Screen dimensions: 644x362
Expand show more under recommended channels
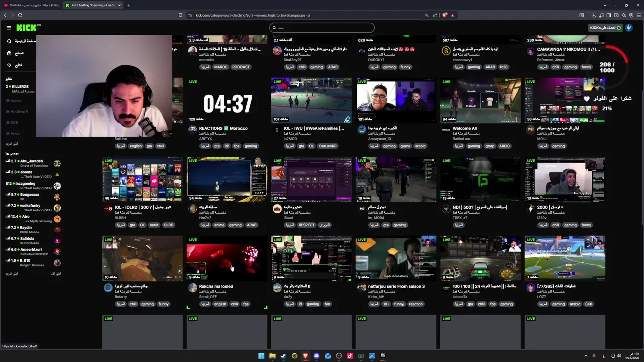click(x=12, y=274)
